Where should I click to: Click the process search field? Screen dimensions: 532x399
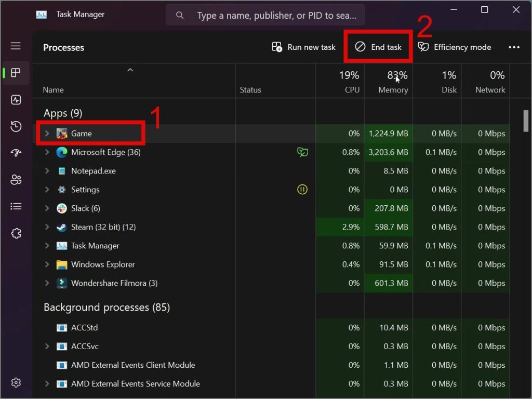[265, 15]
